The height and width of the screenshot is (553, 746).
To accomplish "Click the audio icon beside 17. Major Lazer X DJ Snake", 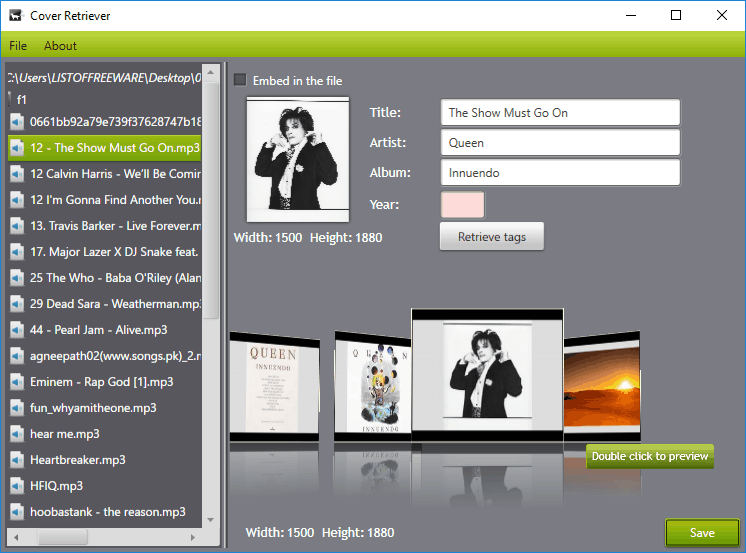I will pyautogui.click(x=17, y=252).
